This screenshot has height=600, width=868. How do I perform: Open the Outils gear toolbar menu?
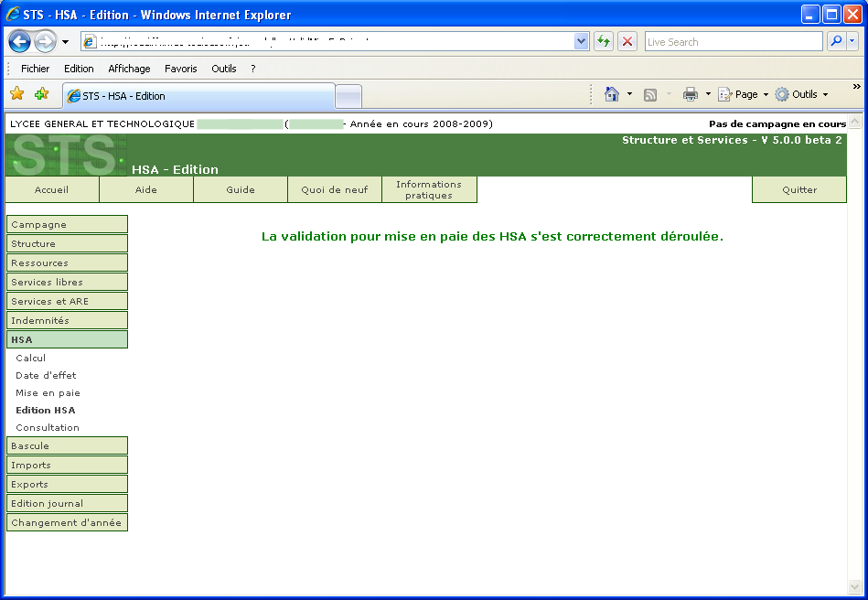click(801, 94)
